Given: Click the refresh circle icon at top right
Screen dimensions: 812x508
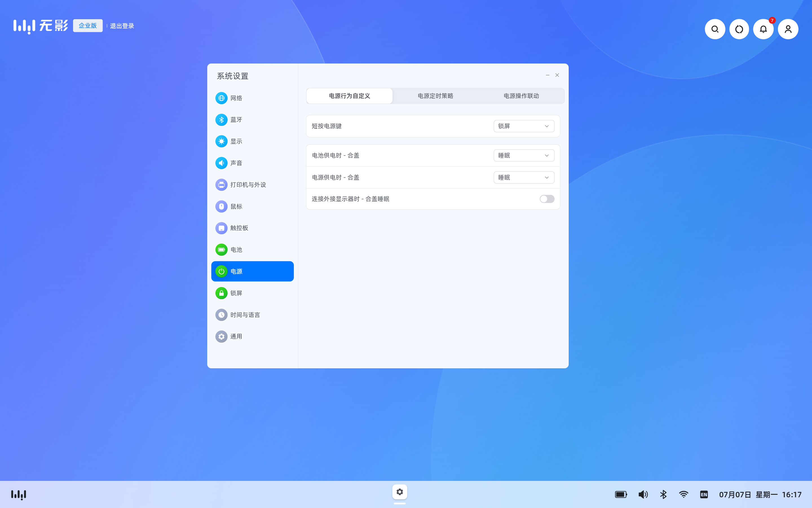Looking at the screenshot, I should point(739,29).
